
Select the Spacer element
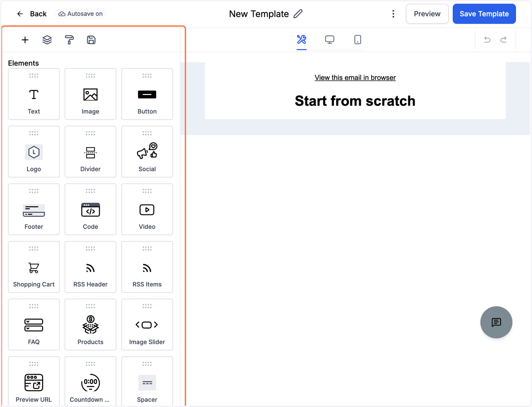tap(147, 381)
